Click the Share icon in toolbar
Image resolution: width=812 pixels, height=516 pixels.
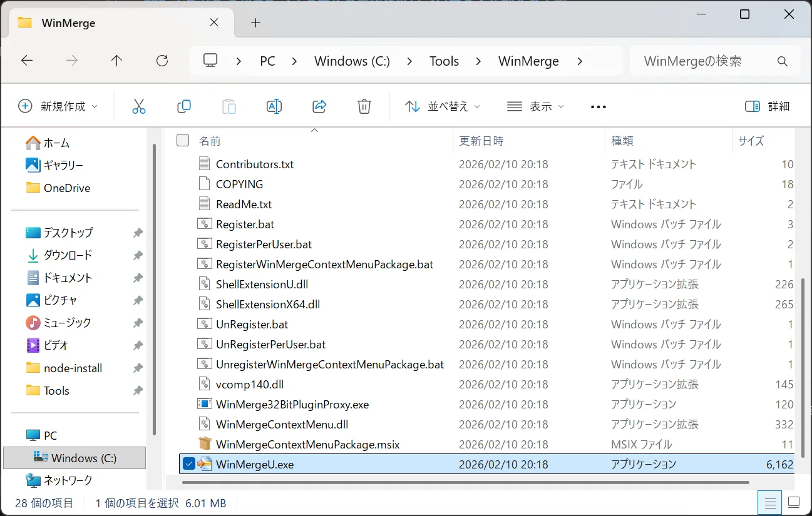tap(319, 106)
